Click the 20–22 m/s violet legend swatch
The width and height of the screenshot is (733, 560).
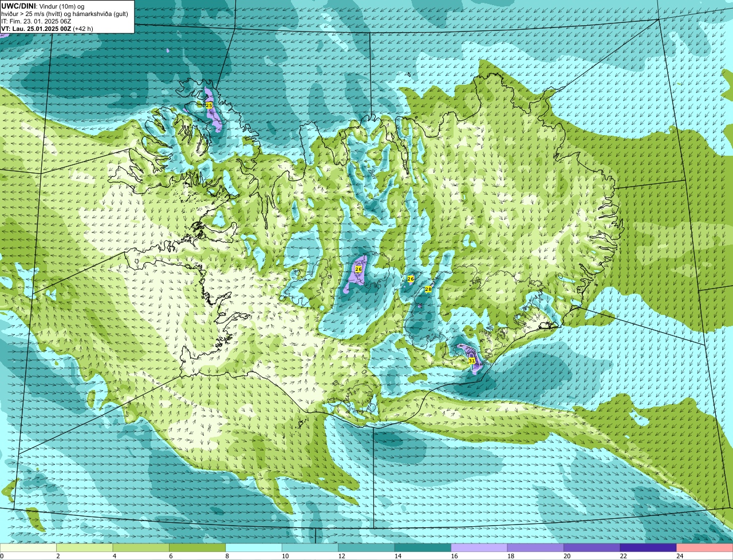(x=592, y=548)
